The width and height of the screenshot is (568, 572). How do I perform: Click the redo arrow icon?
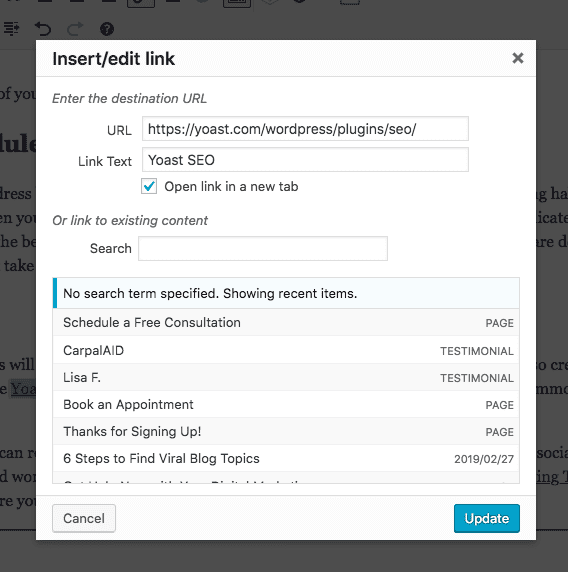[75, 29]
